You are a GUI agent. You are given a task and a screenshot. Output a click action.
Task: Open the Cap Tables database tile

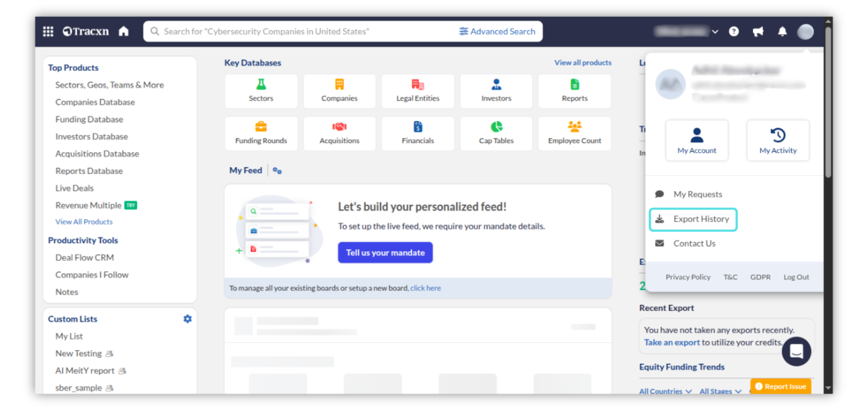point(496,134)
